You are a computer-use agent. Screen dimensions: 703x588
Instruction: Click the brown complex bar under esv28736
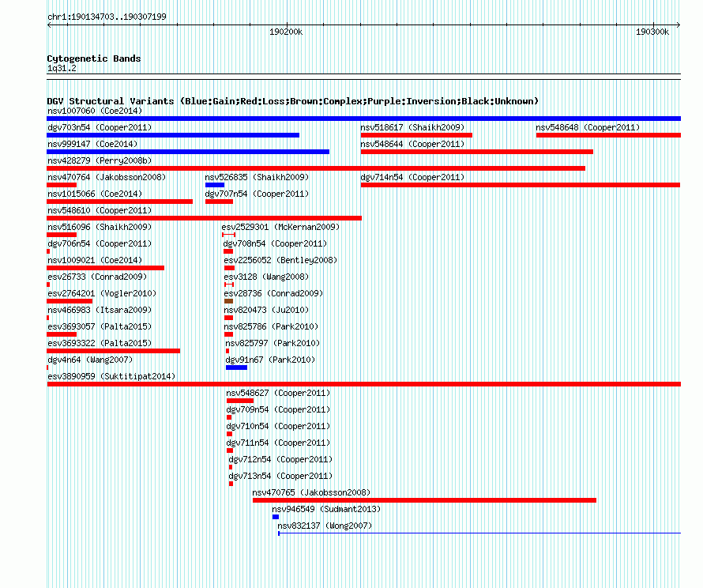[228, 301]
